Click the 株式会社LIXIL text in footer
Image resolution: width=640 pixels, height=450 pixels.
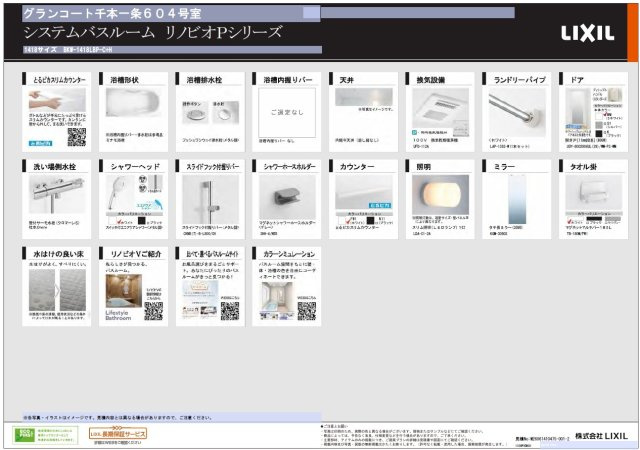click(601, 436)
